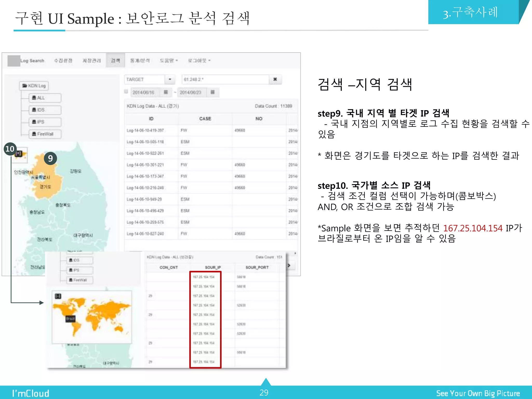Select the active 검색 tab

click(x=115, y=61)
